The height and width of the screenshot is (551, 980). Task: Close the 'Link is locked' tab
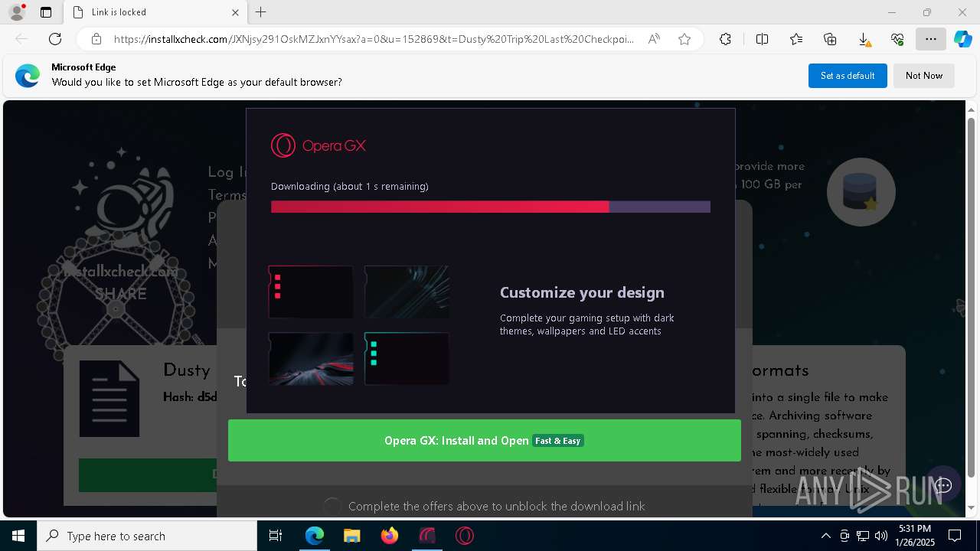pyautogui.click(x=235, y=12)
